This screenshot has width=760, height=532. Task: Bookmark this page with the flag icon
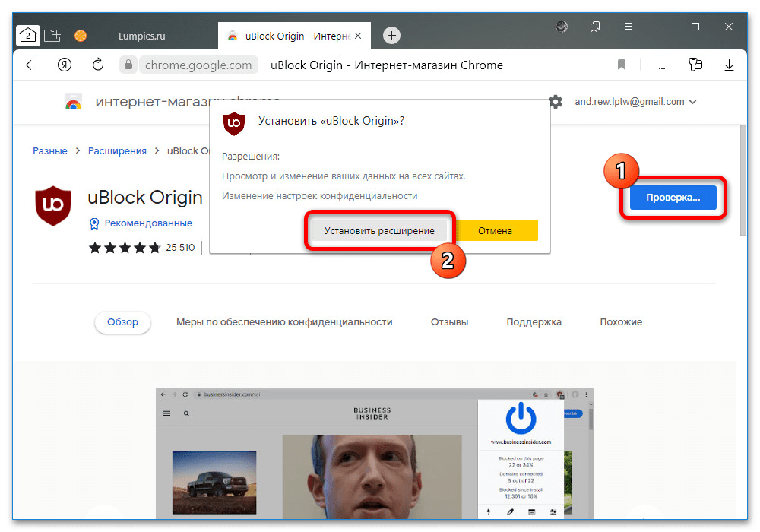[x=622, y=65]
